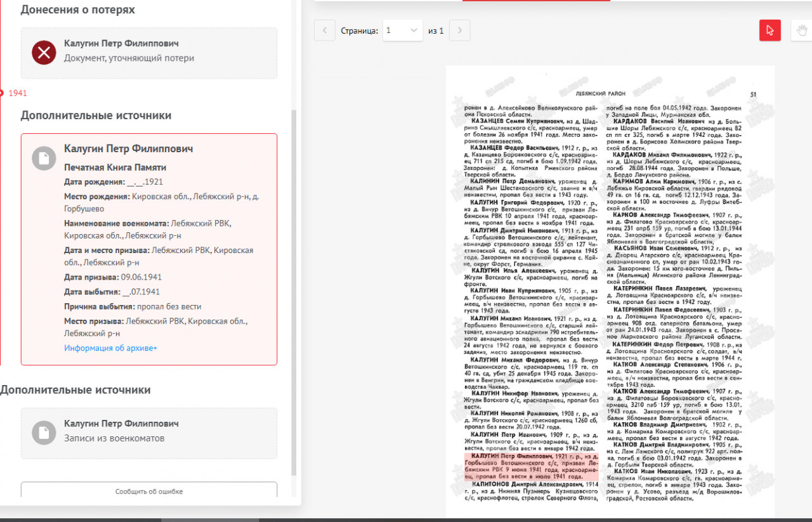Click the left panel vertical scrollbar
This screenshot has height=522, width=812.
pyautogui.click(x=293, y=292)
